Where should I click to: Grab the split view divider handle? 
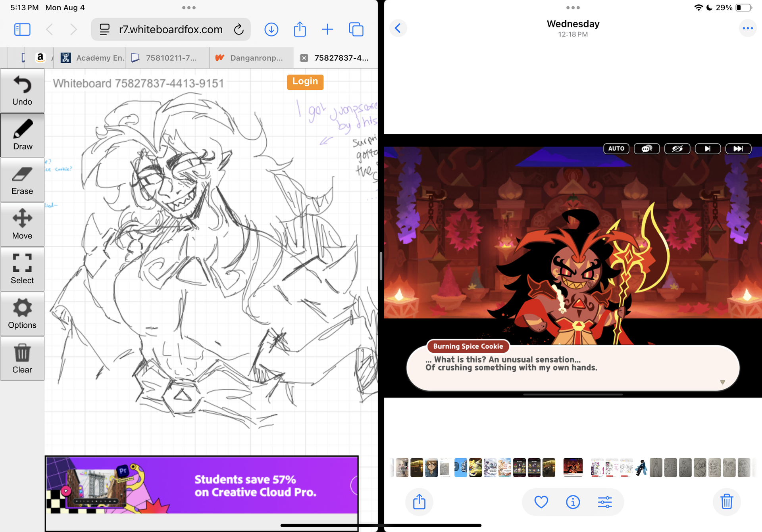[381, 266]
